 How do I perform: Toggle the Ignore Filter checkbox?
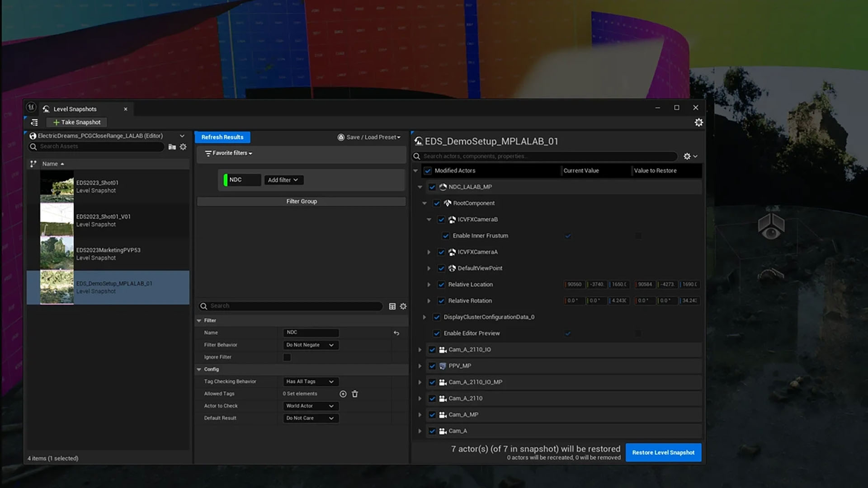(x=287, y=357)
